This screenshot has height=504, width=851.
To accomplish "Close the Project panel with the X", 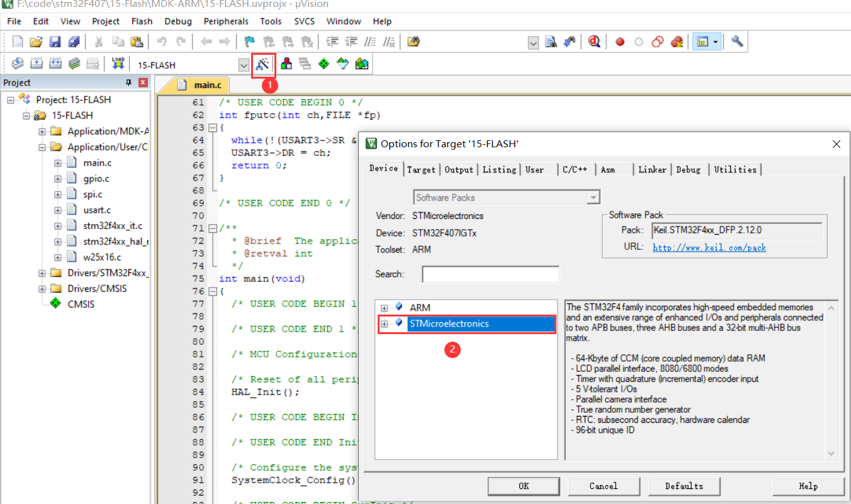I will coord(143,82).
